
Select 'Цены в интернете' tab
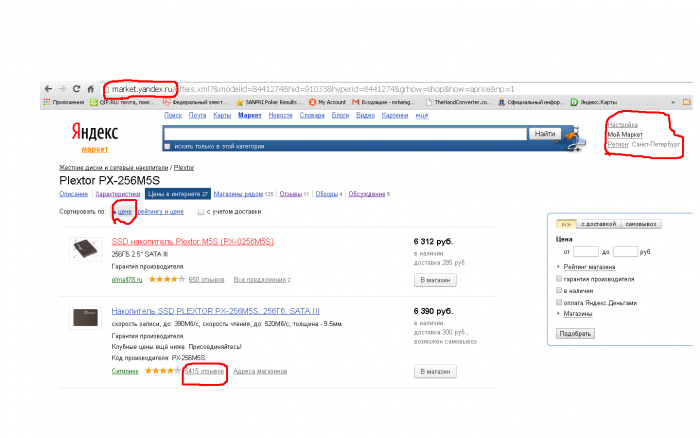click(x=178, y=194)
